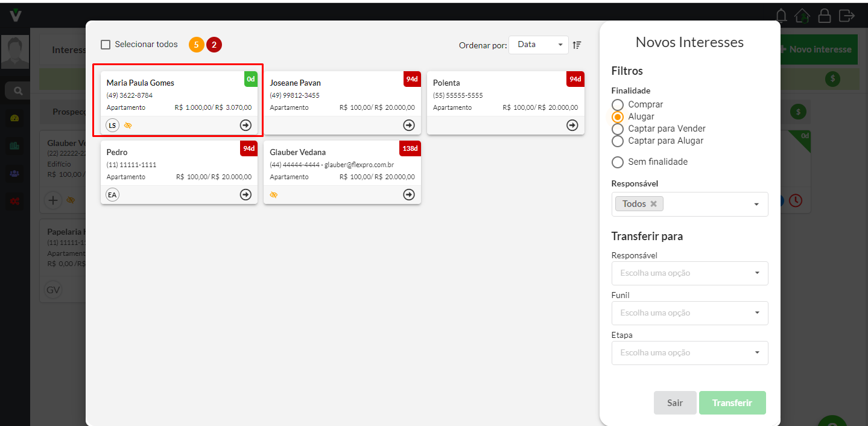
Task: Open Polenta card arrow icon
Action: (572, 125)
